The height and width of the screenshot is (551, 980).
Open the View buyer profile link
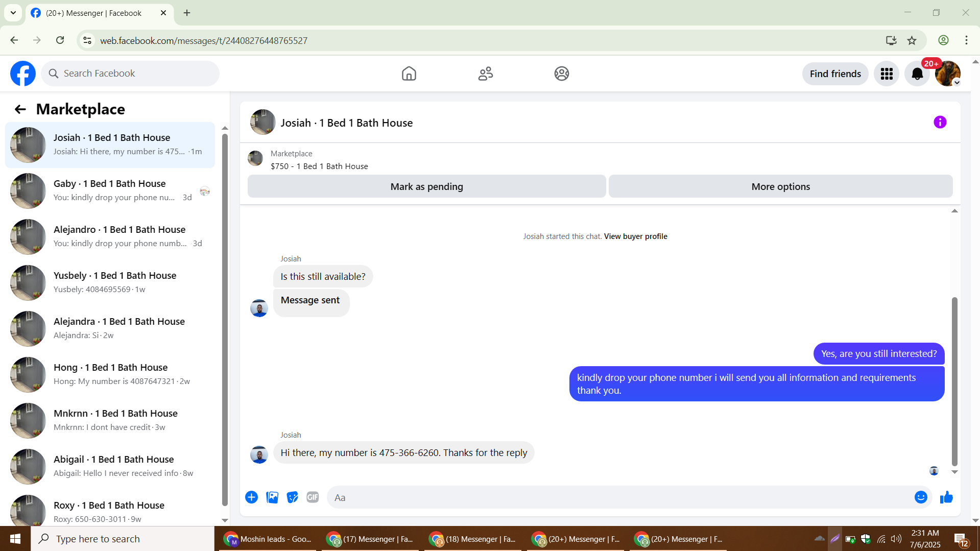pyautogui.click(x=635, y=236)
